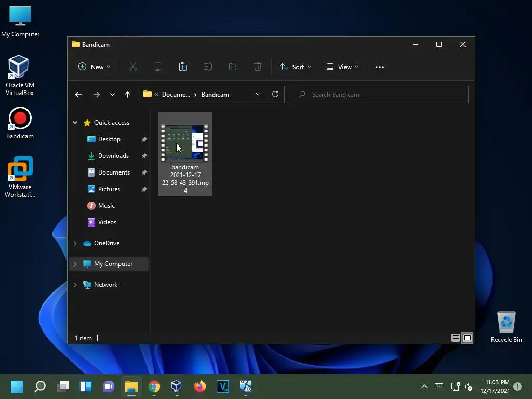Viewport: 532px width, 399px height.
Task: Go forward with the right arrow
Action: (96, 95)
